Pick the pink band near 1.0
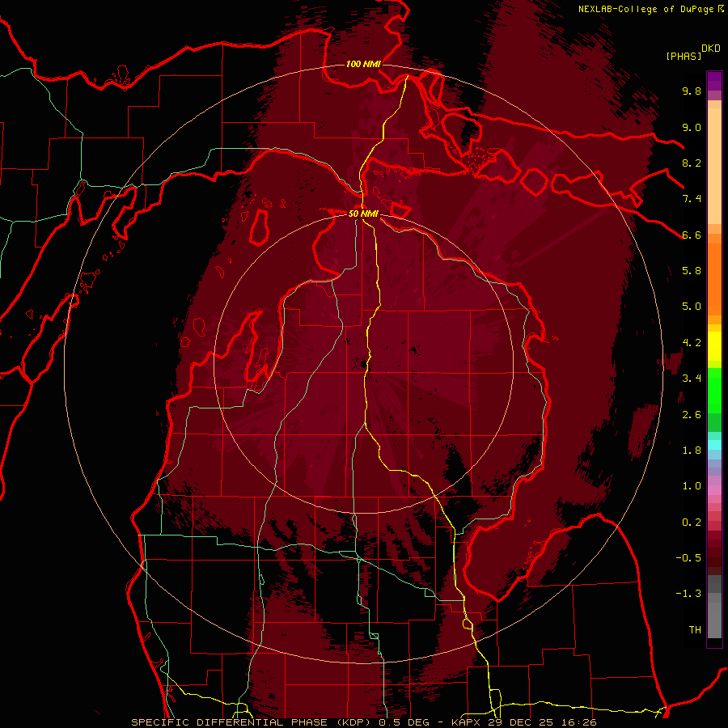728x728 pixels. pyautogui.click(x=714, y=490)
